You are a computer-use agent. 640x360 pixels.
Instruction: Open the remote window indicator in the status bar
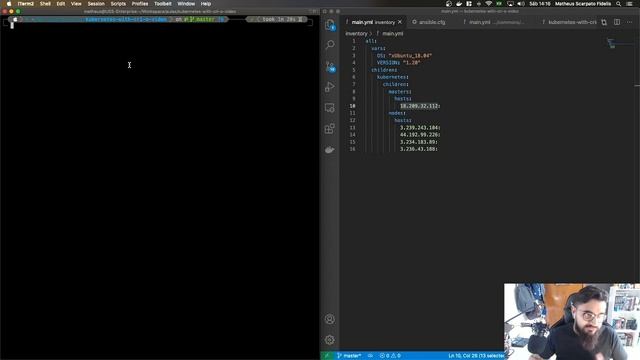pos(327,356)
